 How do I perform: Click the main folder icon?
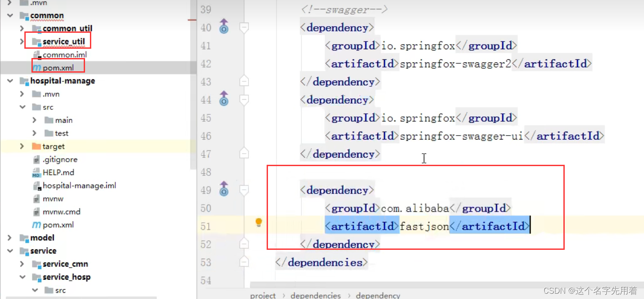pos(49,120)
